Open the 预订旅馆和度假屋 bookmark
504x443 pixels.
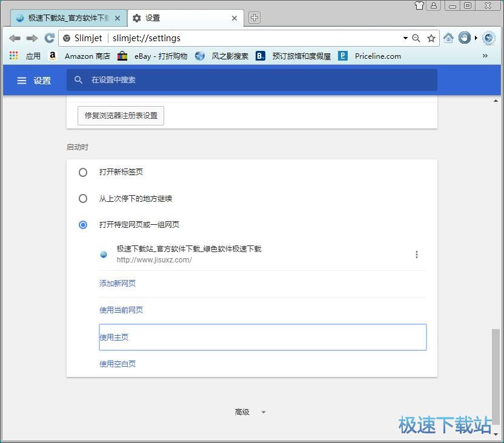click(x=302, y=56)
